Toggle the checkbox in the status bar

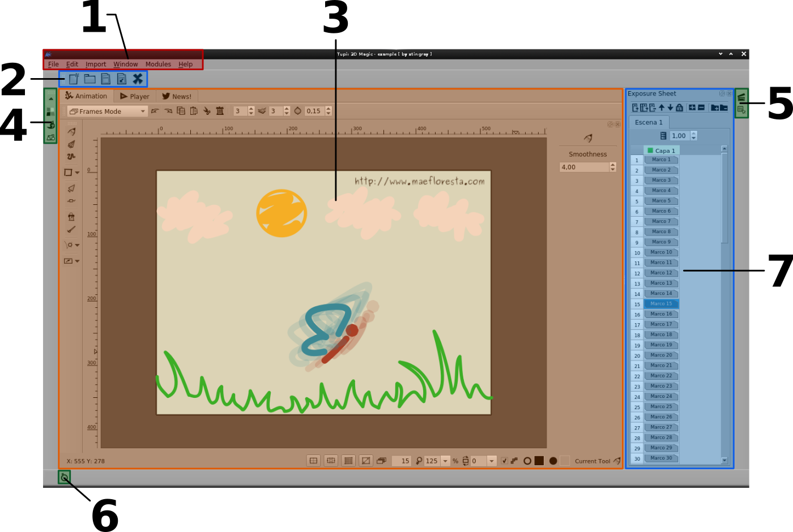point(504,461)
